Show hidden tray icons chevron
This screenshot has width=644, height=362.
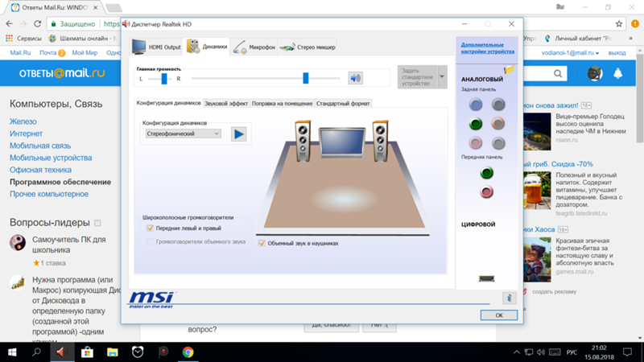pos(517,352)
